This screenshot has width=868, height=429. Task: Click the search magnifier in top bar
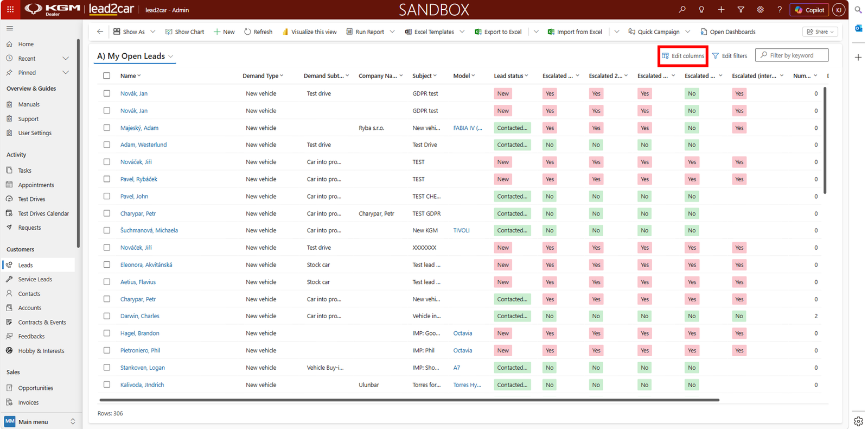click(682, 9)
